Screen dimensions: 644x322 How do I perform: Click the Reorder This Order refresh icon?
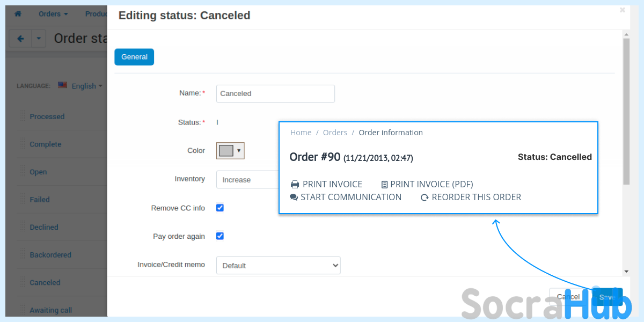tap(425, 197)
